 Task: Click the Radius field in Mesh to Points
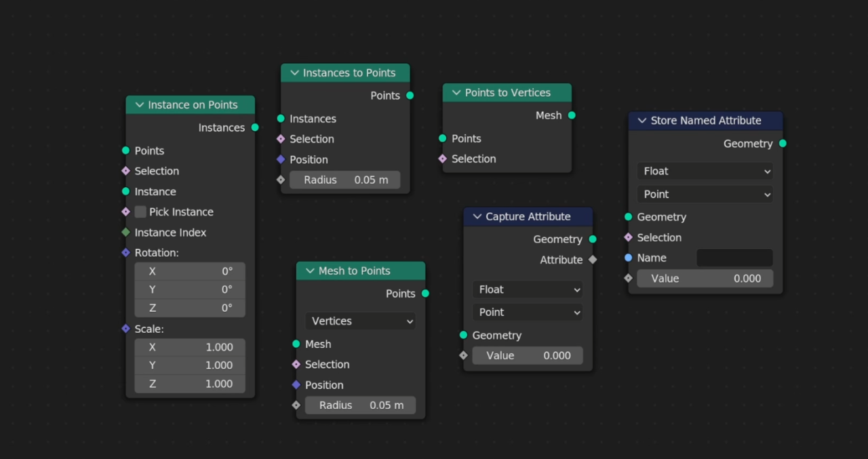(x=361, y=405)
